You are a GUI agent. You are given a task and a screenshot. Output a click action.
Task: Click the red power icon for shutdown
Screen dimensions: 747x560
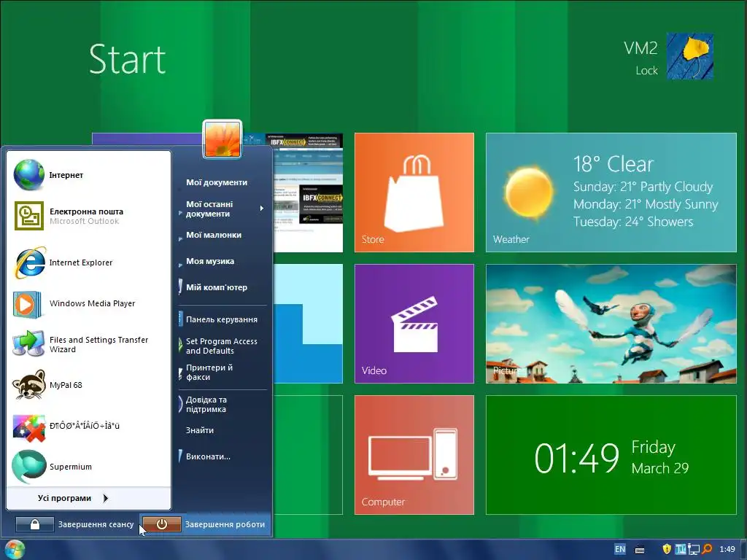tap(161, 524)
